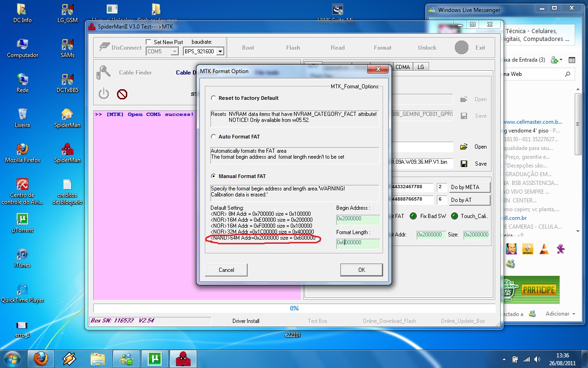Open Centro de controle do Avira icon
Viewport: 588px width, 368px height.
(x=23, y=191)
